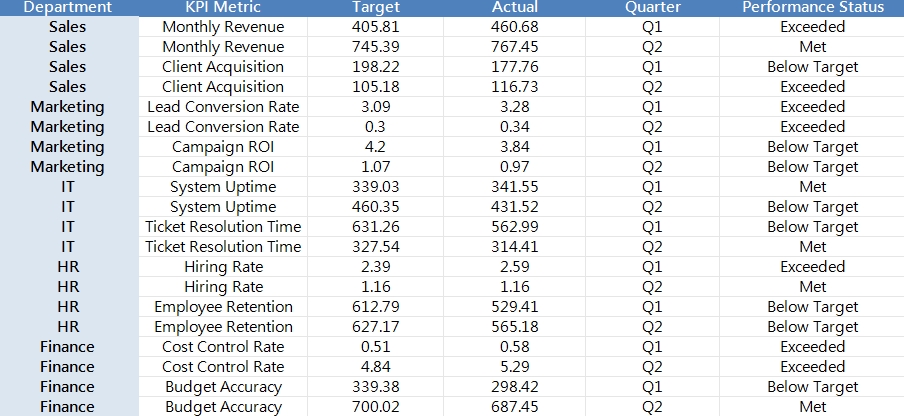This screenshot has width=904, height=416.
Task: Click the Target column header
Action: click(376, 7)
